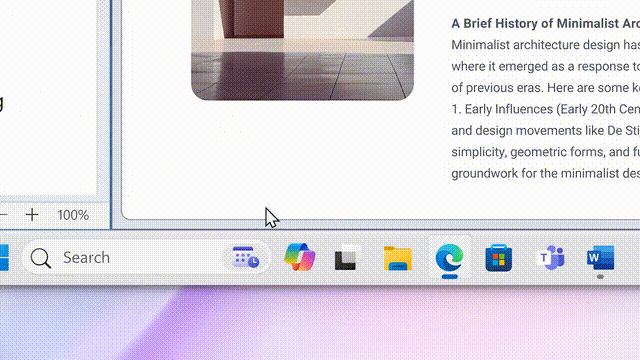Launch File Explorer folder icon

pos(398,258)
